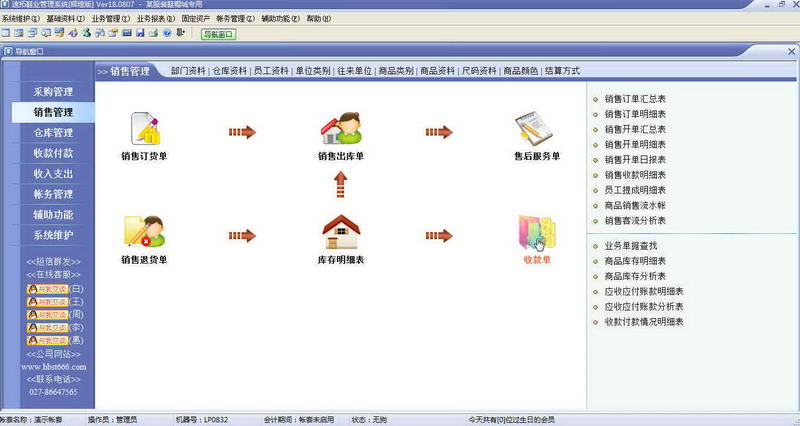The width and height of the screenshot is (800, 426).
Task: Open the 业务报表 menu
Action: pyautogui.click(x=156, y=18)
